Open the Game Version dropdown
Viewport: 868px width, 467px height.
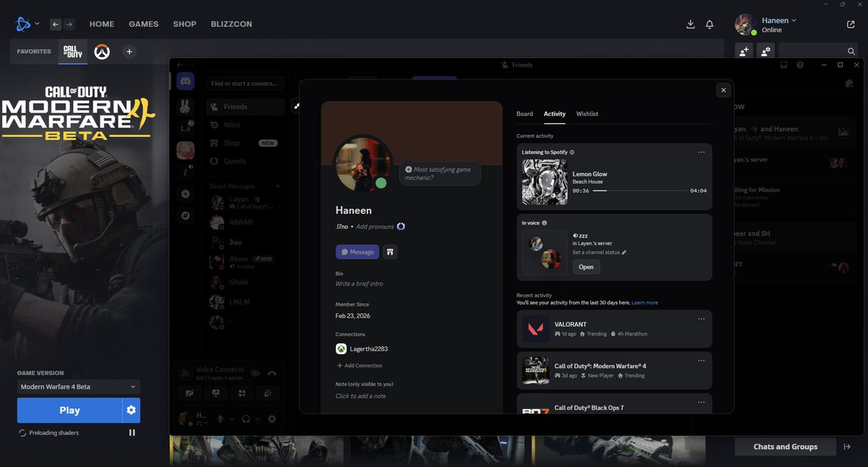(79, 387)
